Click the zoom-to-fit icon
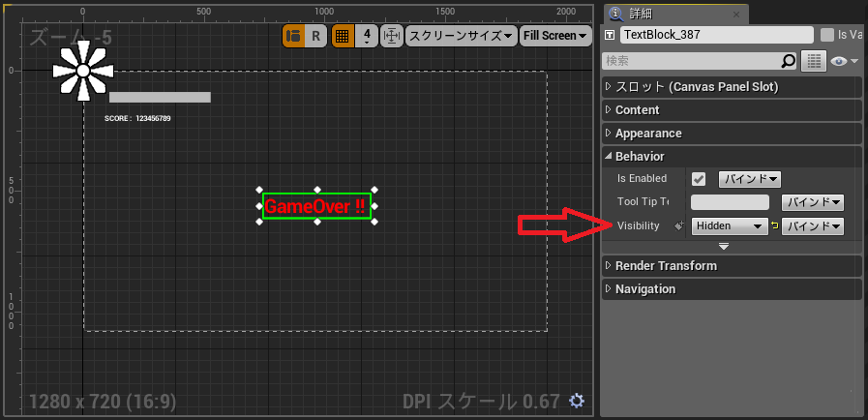This screenshot has width=868, height=420. pyautogui.click(x=392, y=36)
